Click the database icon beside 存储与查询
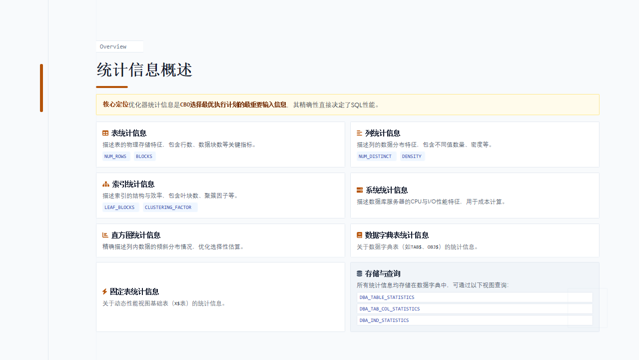Viewport: 639px width, 360px height. click(359, 274)
